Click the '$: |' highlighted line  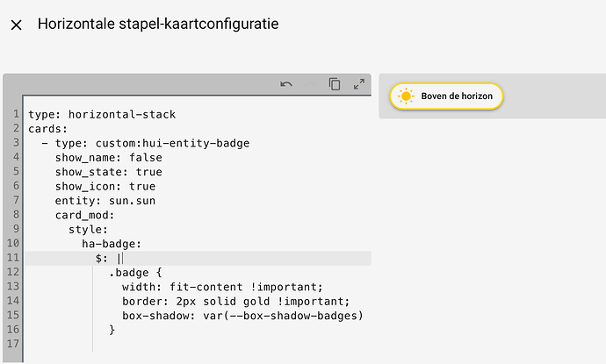(x=198, y=258)
